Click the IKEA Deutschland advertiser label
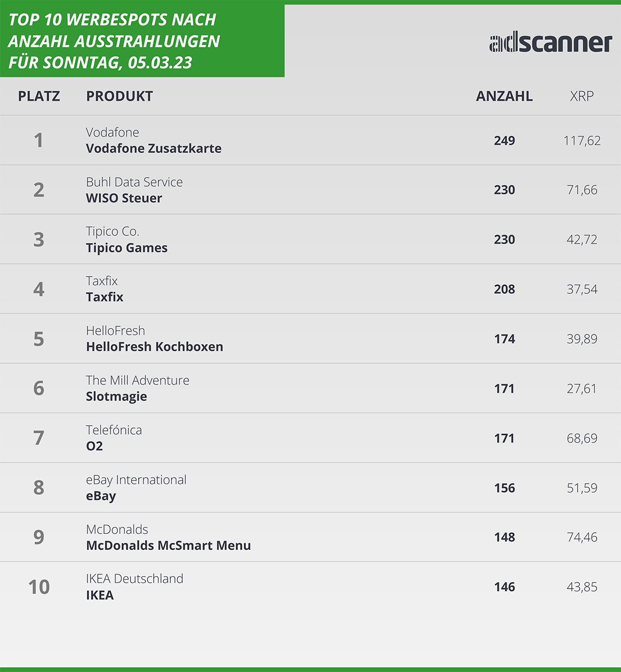The width and height of the screenshot is (621, 672). (x=135, y=579)
